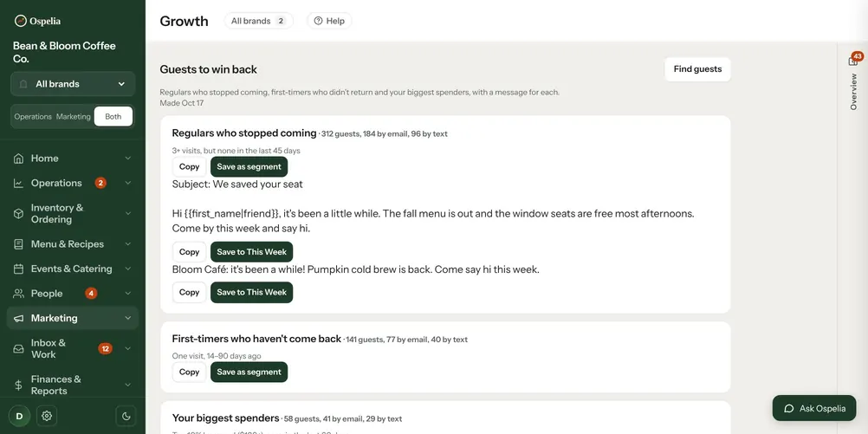Open the Ask Ospelia chat button
Screen dimensions: 868x434
(814, 409)
